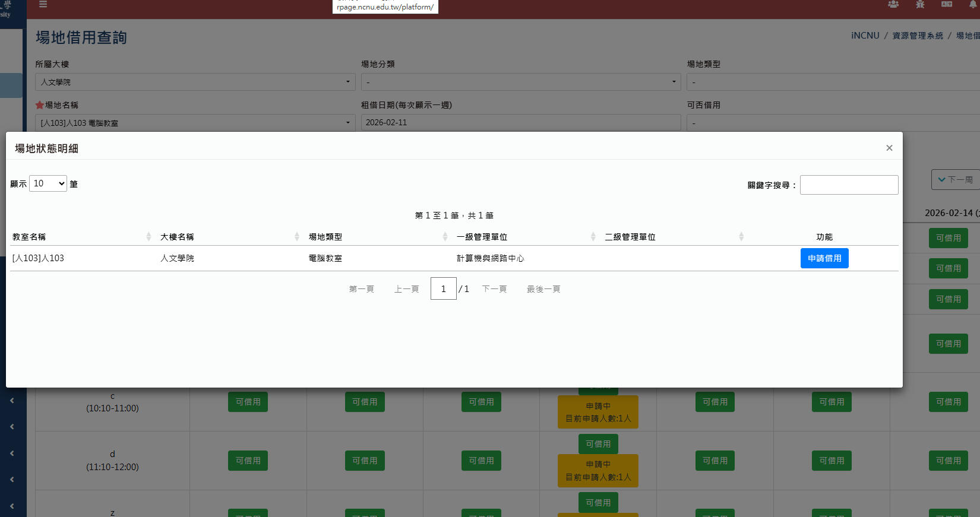980x517 pixels.
Task: Click 可借用 under 2026-02-14 in row d
Action: [x=949, y=461]
